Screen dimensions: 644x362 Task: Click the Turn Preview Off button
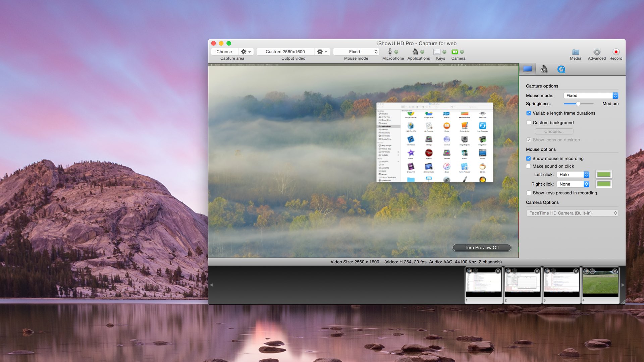[x=481, y=248]
